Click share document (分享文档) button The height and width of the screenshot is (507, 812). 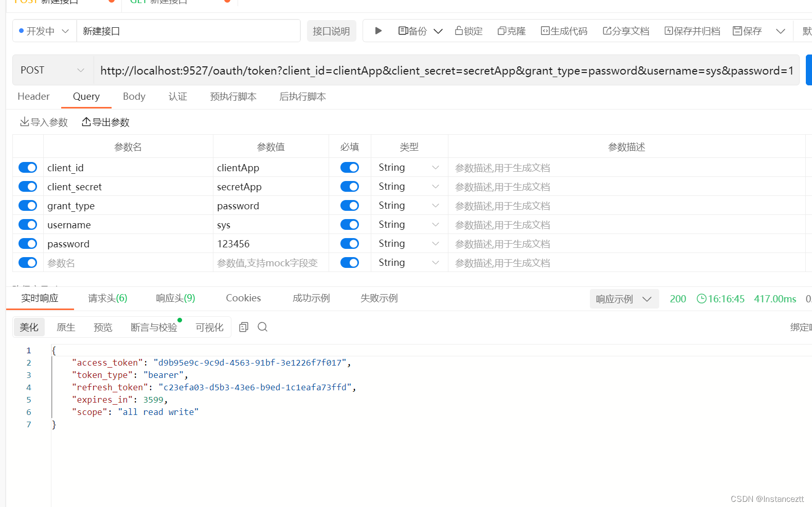(x=626, y=31)
